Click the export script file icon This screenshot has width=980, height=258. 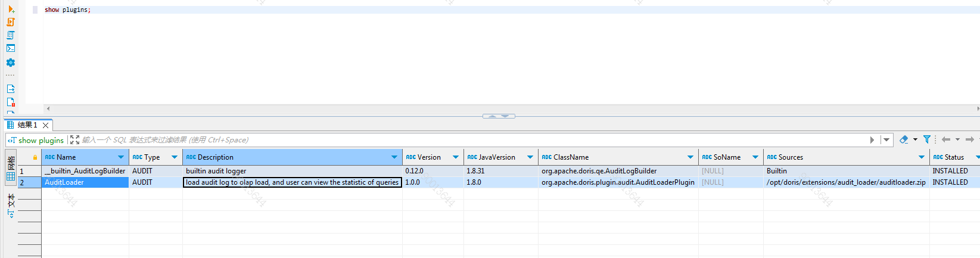(x=11, y=89)
